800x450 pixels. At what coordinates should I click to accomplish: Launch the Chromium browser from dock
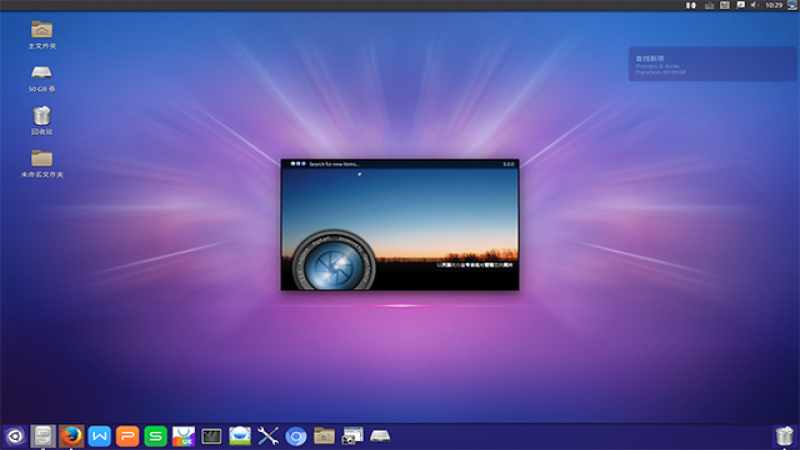[x=296, y=436]
